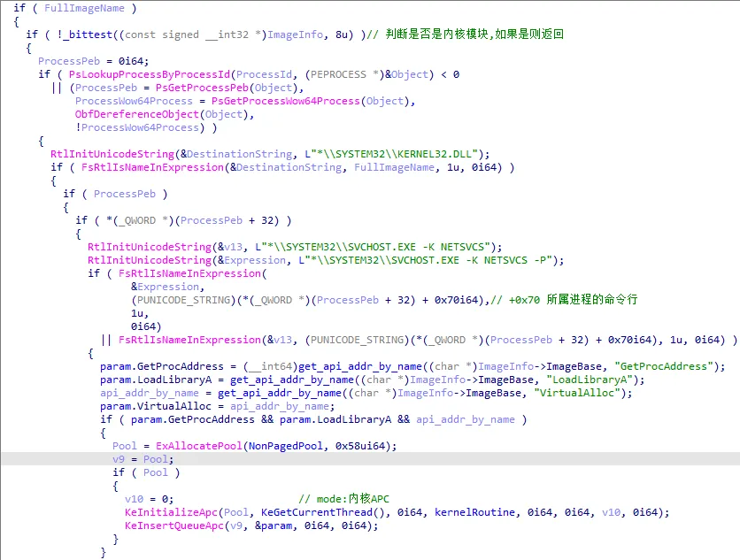This screenshot has width=740, height=560.
Task: Click the _bittest function call
Action: pos(88,35)
